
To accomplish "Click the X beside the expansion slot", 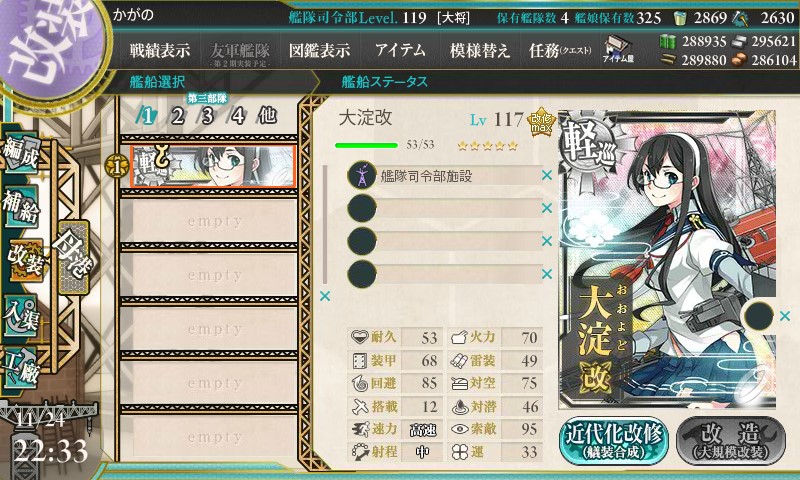I will click(x=785, y=316).
